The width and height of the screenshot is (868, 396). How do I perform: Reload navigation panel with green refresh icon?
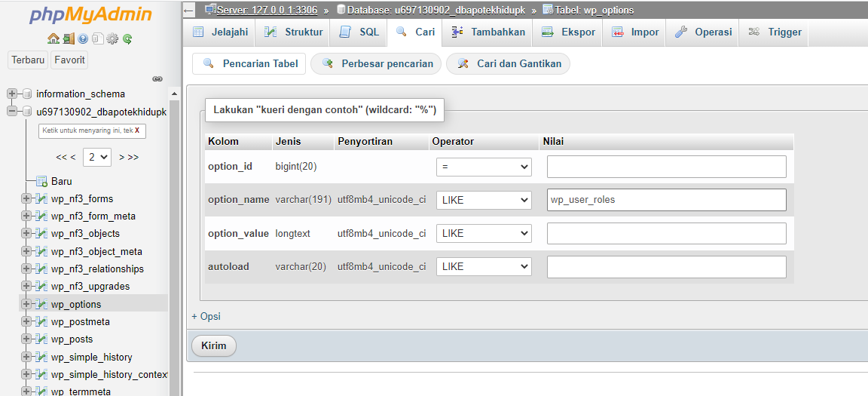[127, 38]
